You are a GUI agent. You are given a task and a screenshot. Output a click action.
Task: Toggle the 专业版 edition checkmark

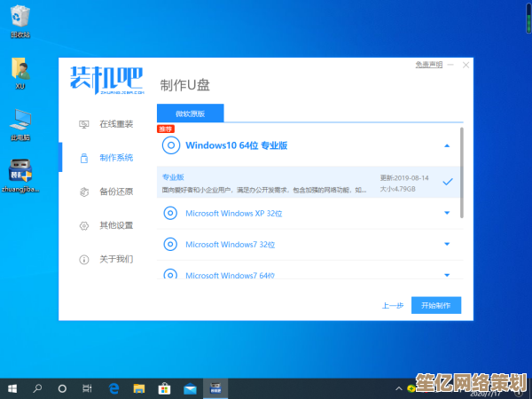click(x=448, y=182)
